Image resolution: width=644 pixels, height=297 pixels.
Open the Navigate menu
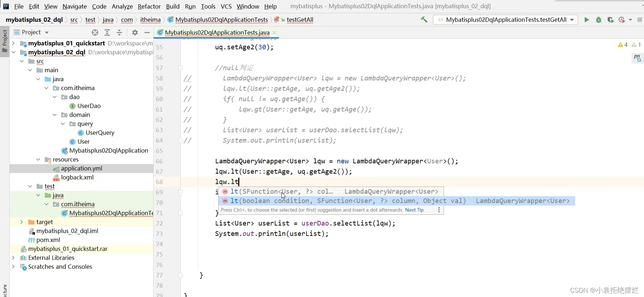tap(75, 6)
